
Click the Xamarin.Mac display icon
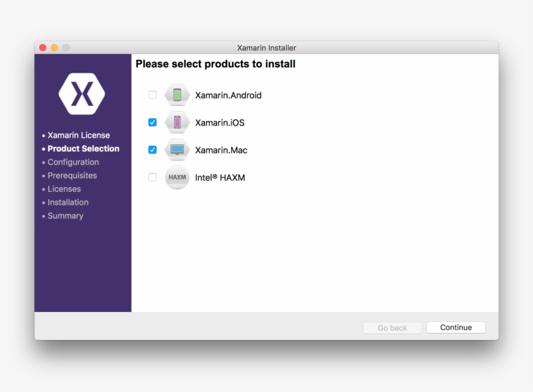click(x=177, y=150)
